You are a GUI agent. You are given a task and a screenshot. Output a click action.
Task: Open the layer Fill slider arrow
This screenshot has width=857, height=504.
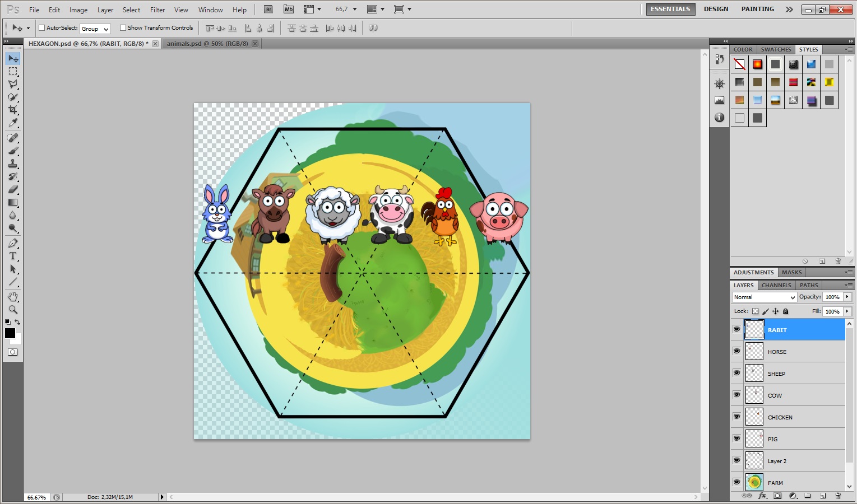pyautogui.click(x=847, y=311)
